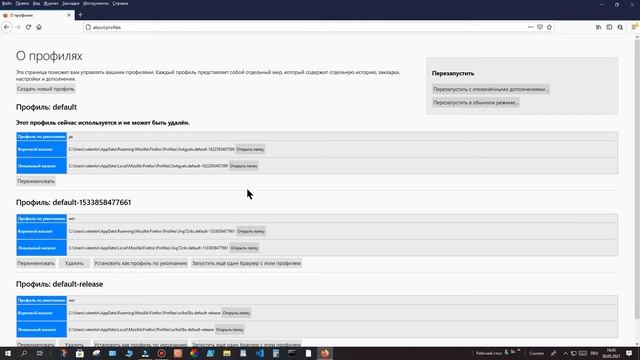Go to the Firefox home page icon
640x360 pixels.
point(39,27)
